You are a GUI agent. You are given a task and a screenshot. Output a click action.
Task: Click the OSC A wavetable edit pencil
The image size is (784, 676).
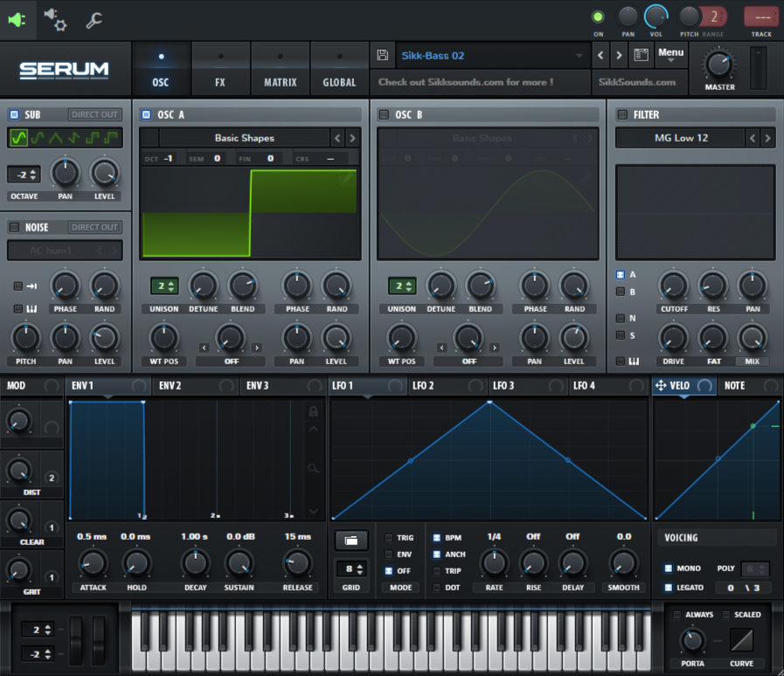tap(348, 178)
